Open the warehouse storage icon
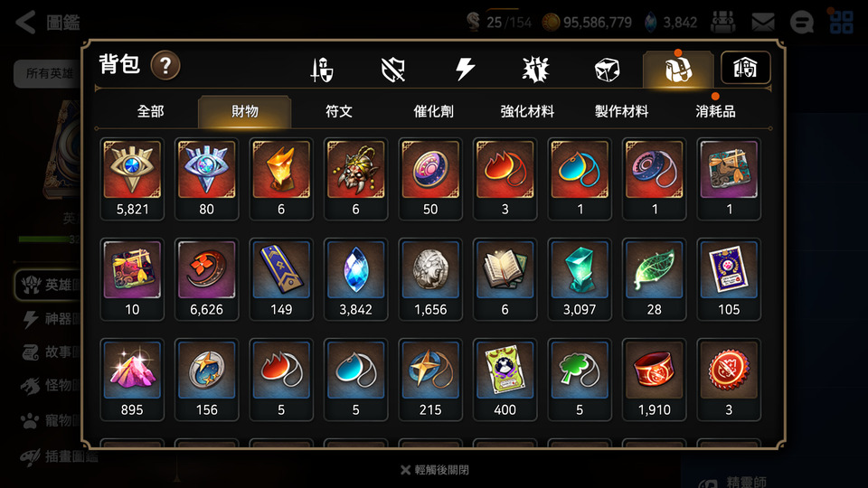868x488 pixels. pyautogui.click(x=745, y=68)
